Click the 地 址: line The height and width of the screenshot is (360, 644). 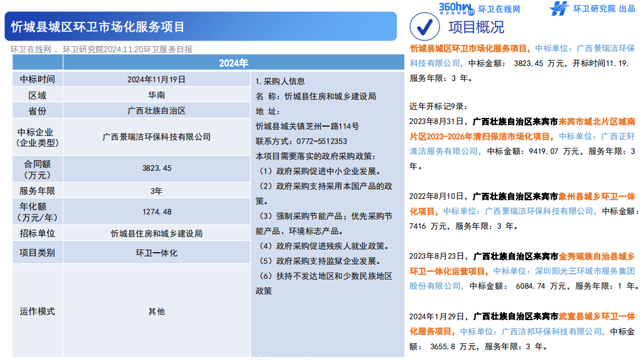pyautogui.click(x=268, y=111)
